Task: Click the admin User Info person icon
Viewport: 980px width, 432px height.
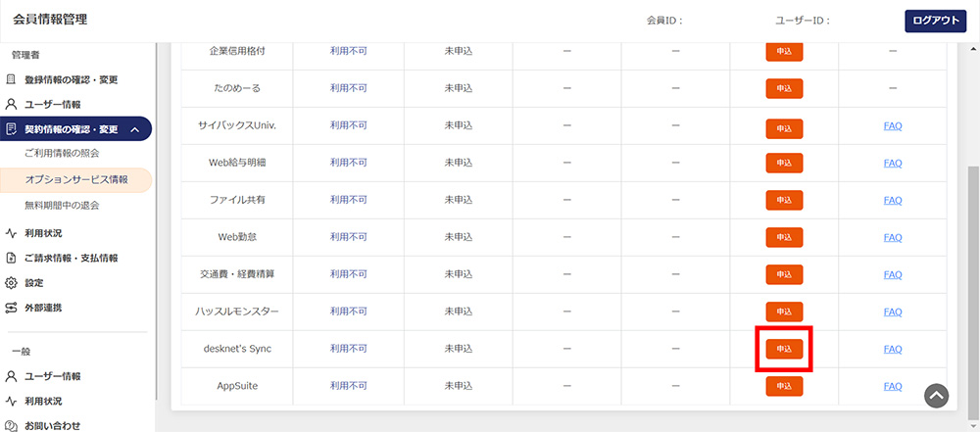Action: click(12, 104)
